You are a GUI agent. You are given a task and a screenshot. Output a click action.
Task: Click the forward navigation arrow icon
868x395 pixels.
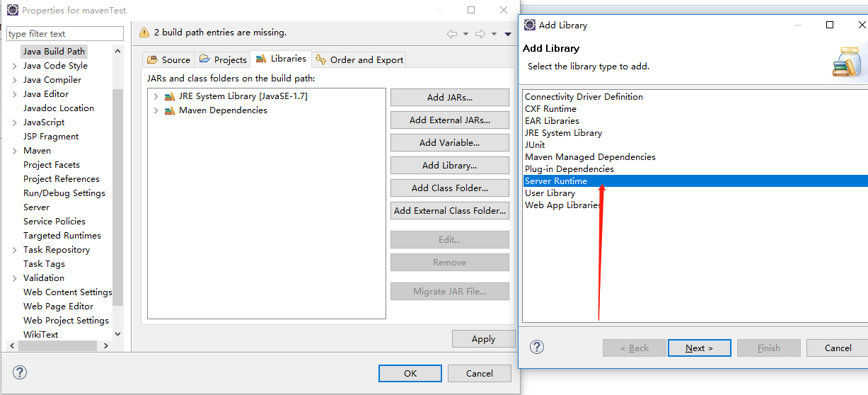coord(480,34)
